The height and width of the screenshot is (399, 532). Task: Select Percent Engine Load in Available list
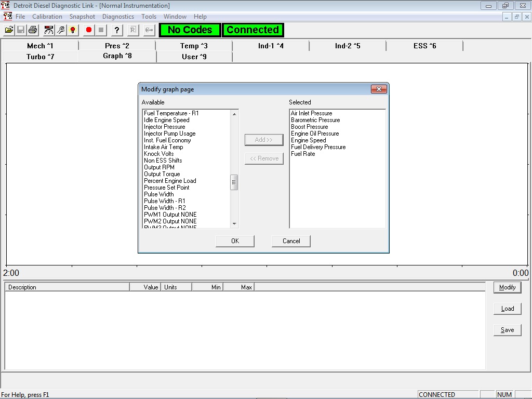tap(169, 180)
